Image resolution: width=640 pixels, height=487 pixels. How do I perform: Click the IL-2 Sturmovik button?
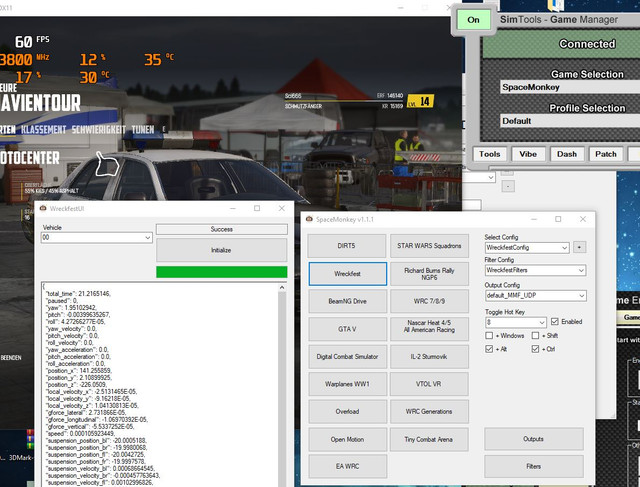429,356
